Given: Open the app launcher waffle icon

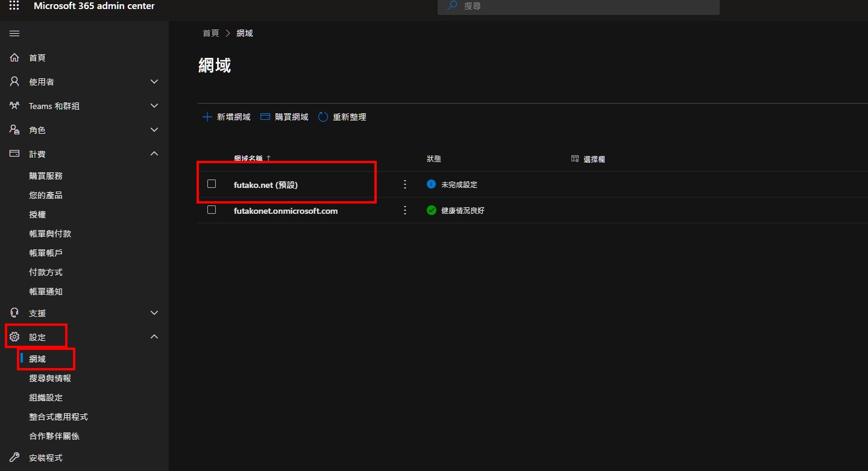Looking at the screenshot, I should (14, 6).
